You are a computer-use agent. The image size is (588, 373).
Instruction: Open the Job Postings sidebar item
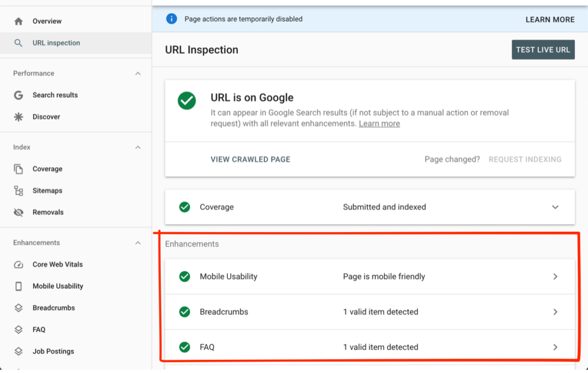pos(76,352)
